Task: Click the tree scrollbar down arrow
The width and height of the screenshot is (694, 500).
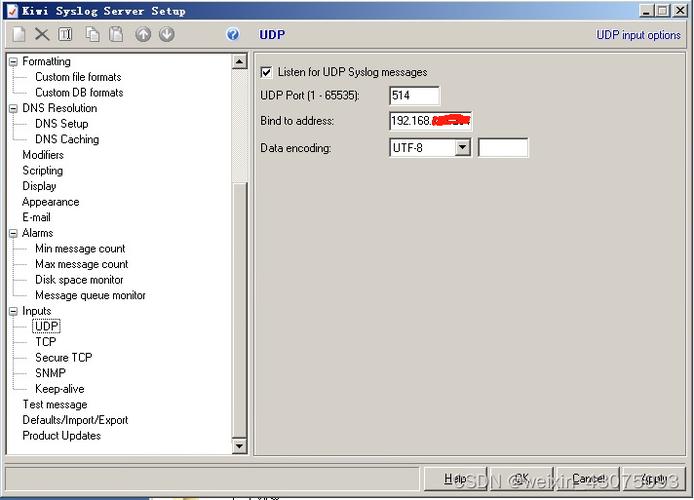Action: (239, 446)
